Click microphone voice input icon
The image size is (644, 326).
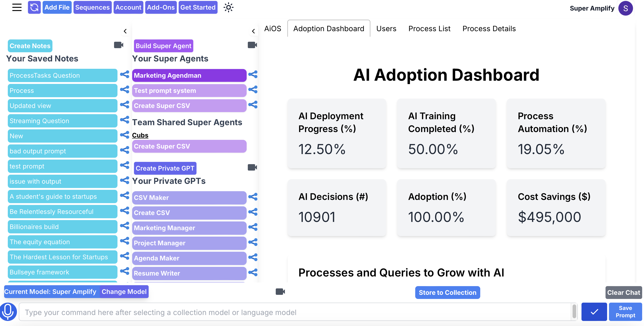tap(8, 312)
